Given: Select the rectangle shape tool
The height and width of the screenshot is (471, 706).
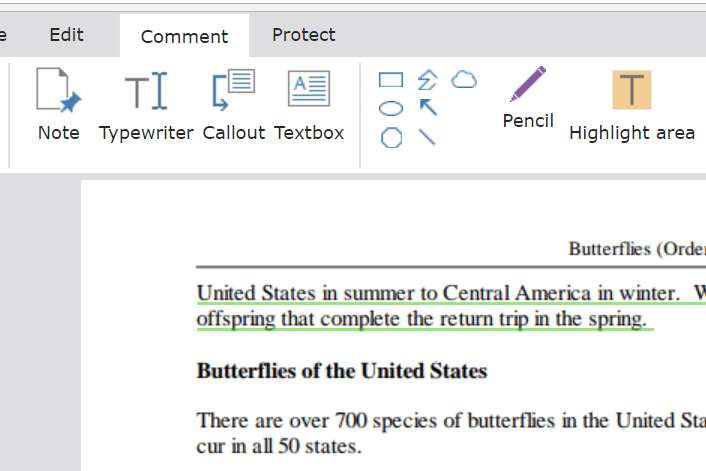Looking at the screenshot, I should click(391, 80).
